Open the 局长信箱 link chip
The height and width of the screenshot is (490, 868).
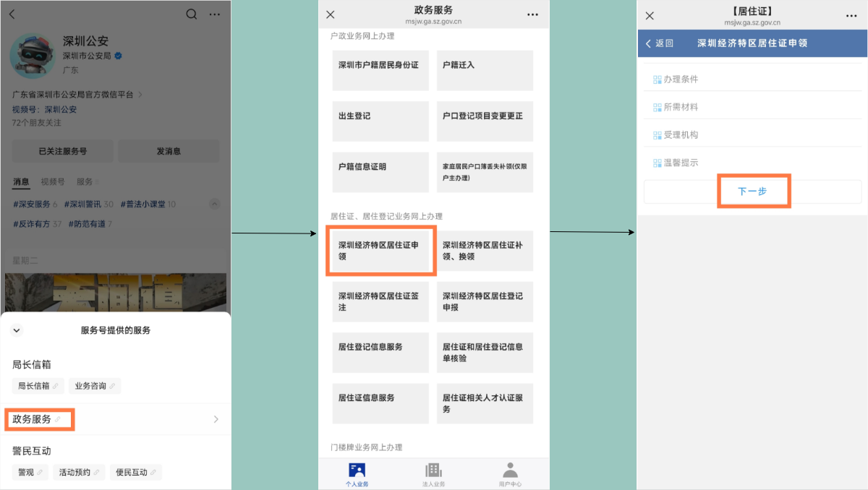(38, 386)
